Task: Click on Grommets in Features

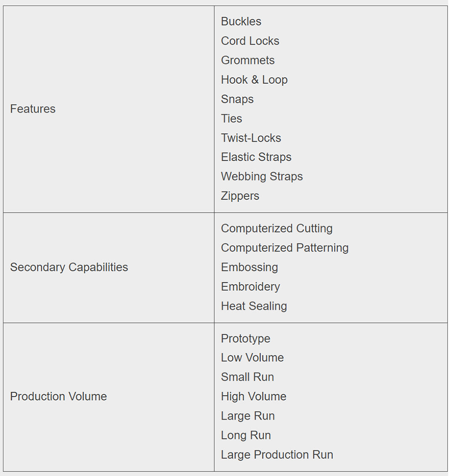Action: tap(247, 60)
